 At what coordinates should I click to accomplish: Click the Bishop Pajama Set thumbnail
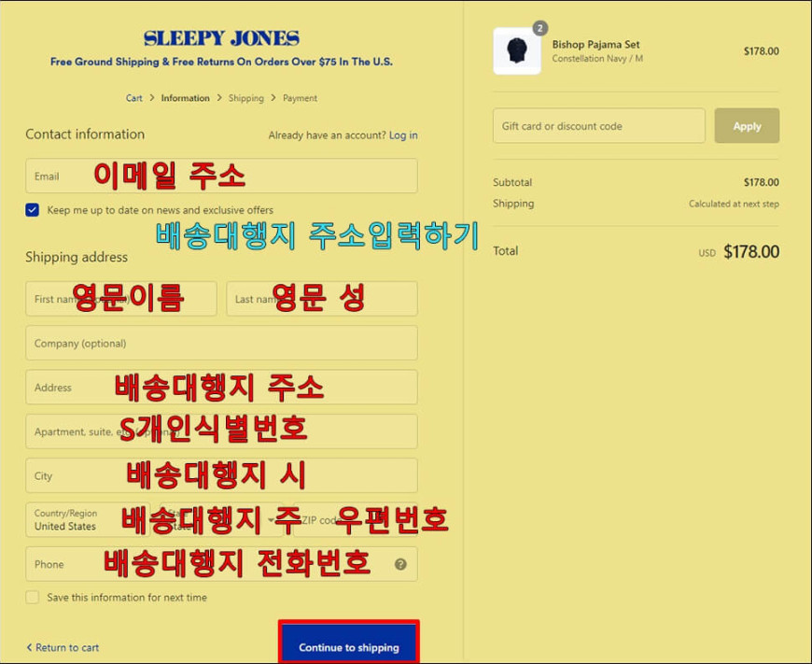517,50
